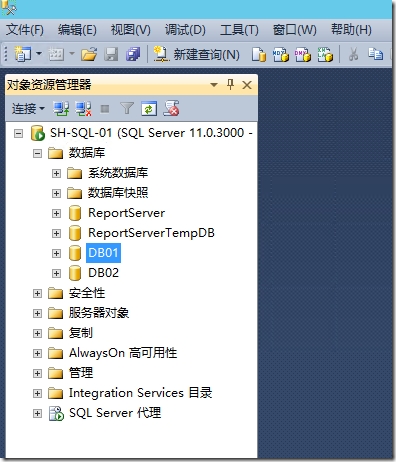
Task: Select the 安全性 tree item
Action: tap(87, 293)
